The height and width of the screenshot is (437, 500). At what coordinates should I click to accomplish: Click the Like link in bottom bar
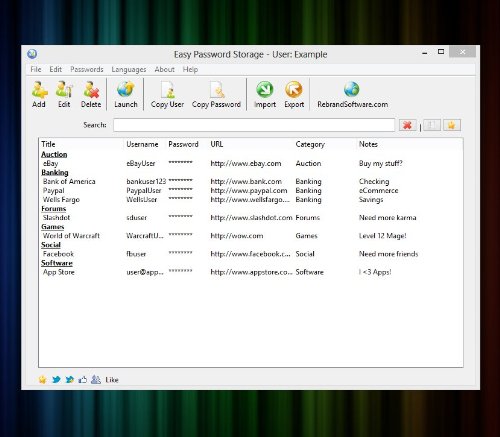click(112, 380)
